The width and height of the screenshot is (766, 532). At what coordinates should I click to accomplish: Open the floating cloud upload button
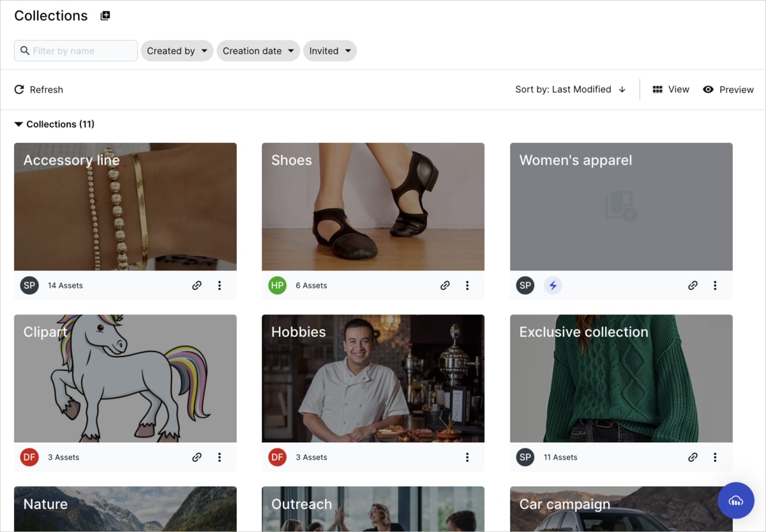[736, 501]
